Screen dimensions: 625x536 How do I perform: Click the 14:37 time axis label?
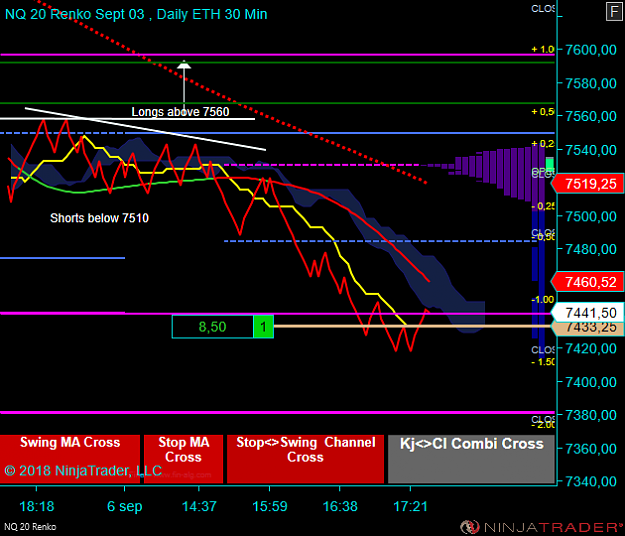tap(199, 507)
